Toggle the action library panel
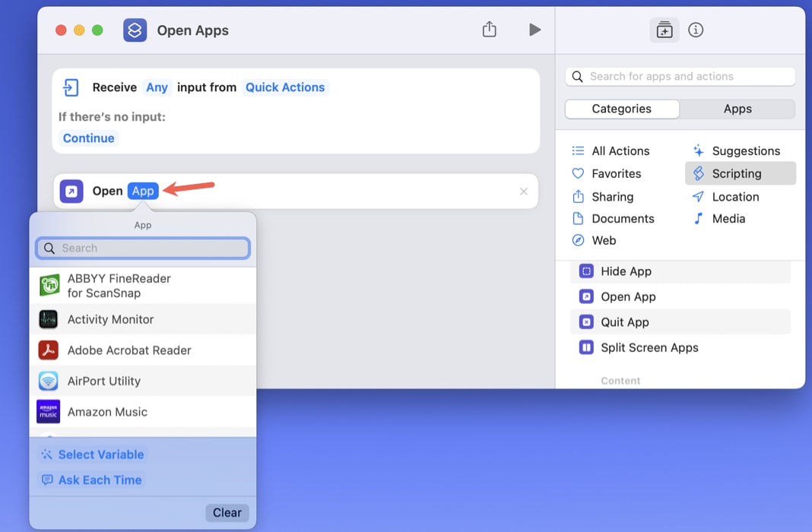This screenshot has height=532, width=812. tap(664, 30)
